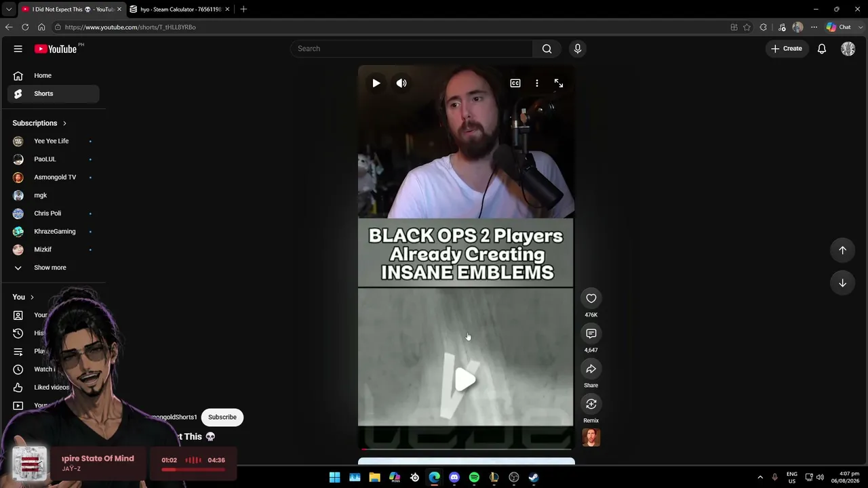Open the YouTube account avatar menu
Viewport: 868px width, 488px height.
pyautogui.click(x=848, y=49)
